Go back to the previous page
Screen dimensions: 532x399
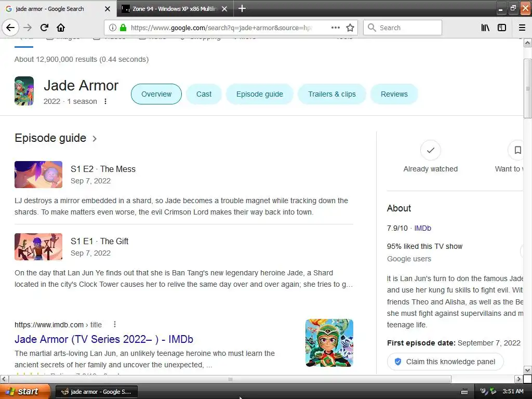click(x=10, y=28)
